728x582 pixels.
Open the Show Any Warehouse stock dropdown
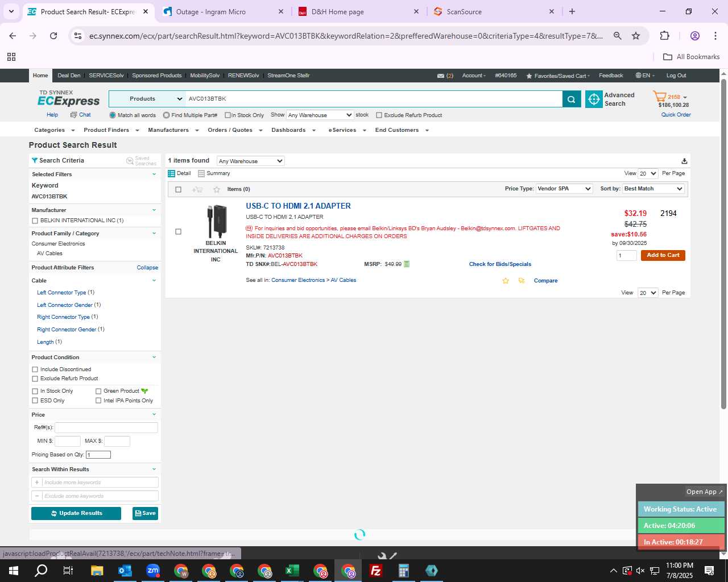point(320,115)
